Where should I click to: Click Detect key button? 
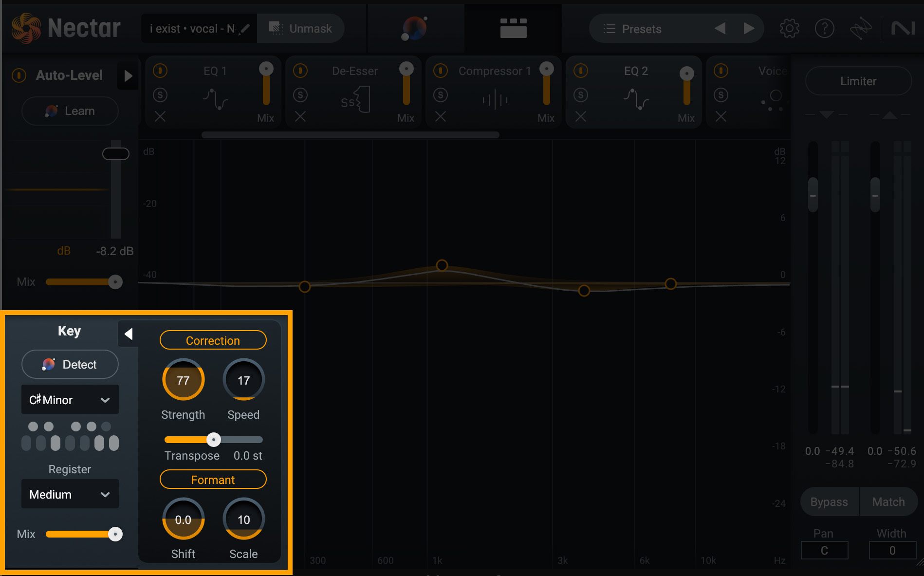coord(70,364)
